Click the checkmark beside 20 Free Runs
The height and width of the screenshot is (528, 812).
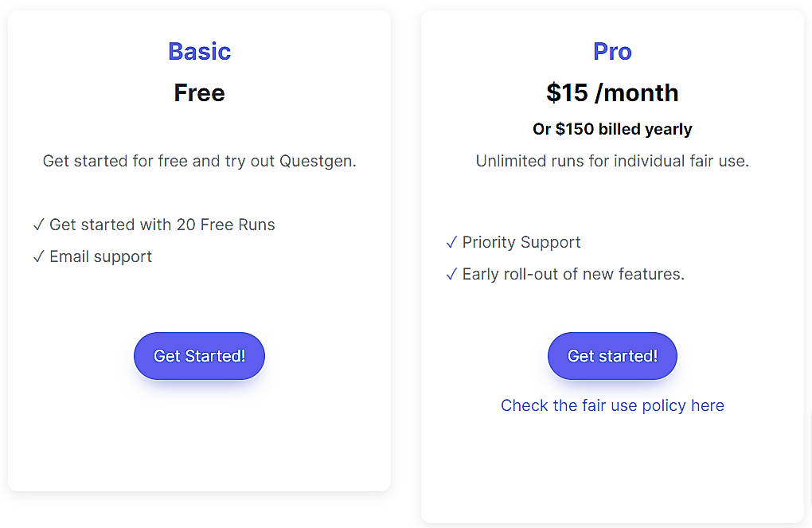[x=38, y=225]
